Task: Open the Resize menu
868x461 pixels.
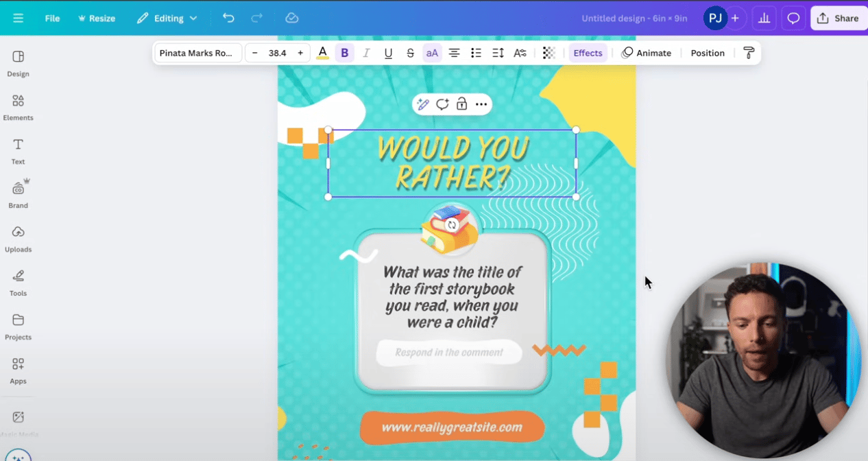Action: [x=97, y=19]
